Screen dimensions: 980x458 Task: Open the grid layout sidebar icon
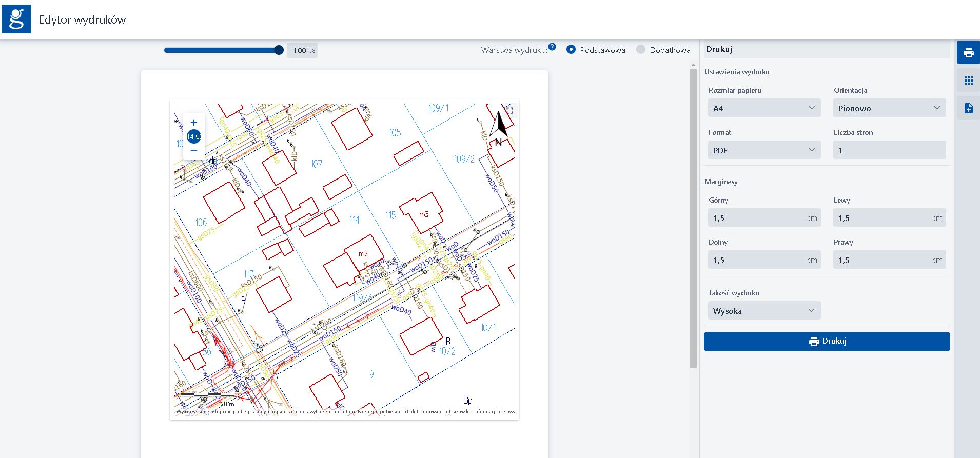pyautogui.click(x=968, y=81)
